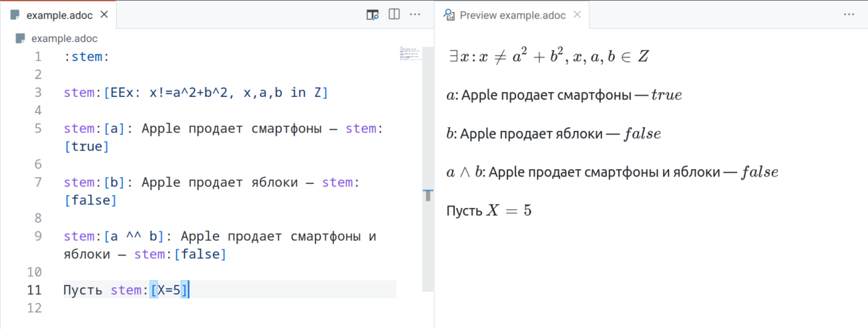868x329 pixels.
Task: Open preview to the side icon
Action: [x=373, y=14]
